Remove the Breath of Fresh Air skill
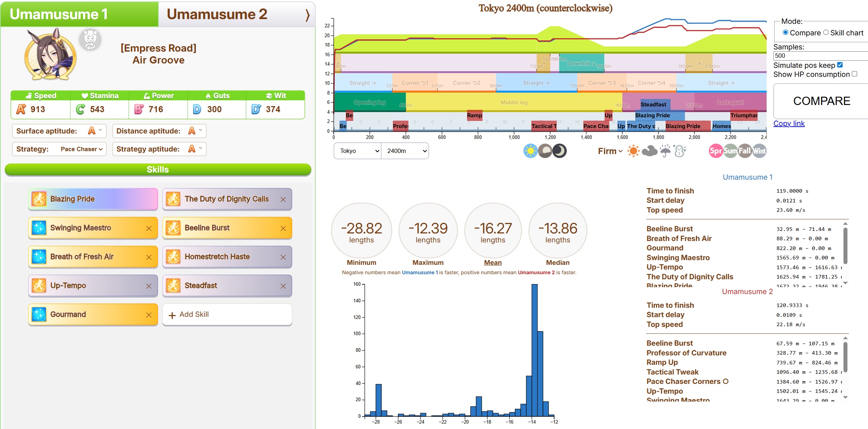The height and width of the screenshot is (429, 868). click(x=149, y=257)
